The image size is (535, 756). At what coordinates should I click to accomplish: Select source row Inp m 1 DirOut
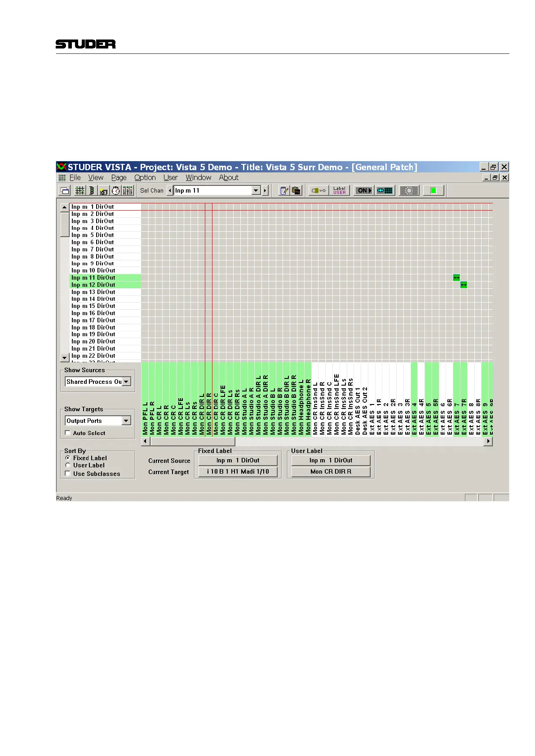(106, 207)
